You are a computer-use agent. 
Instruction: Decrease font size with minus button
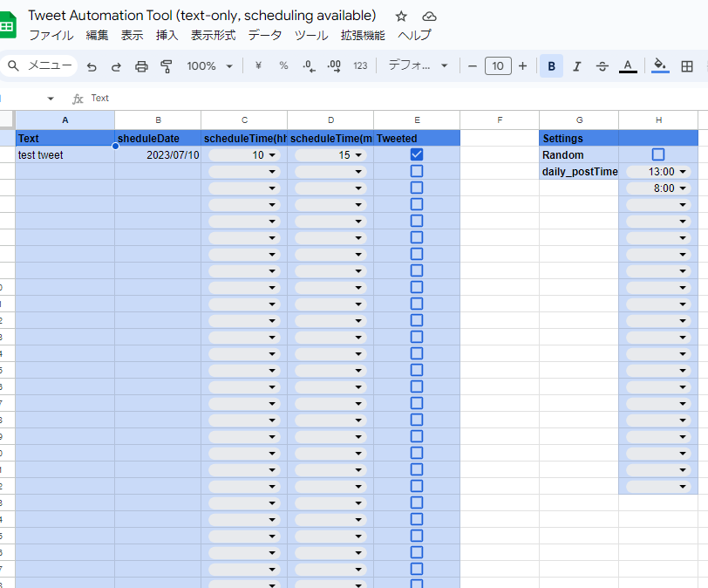click(x=473, y=66)
